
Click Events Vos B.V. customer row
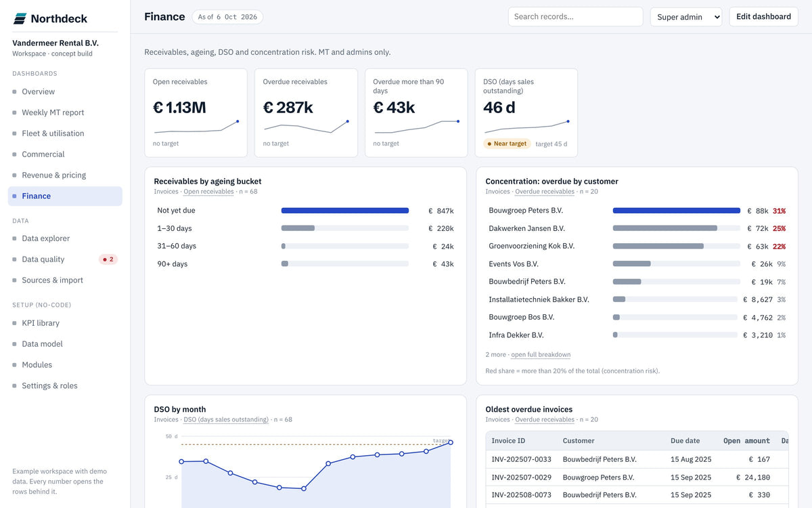[x=637, y=264]
